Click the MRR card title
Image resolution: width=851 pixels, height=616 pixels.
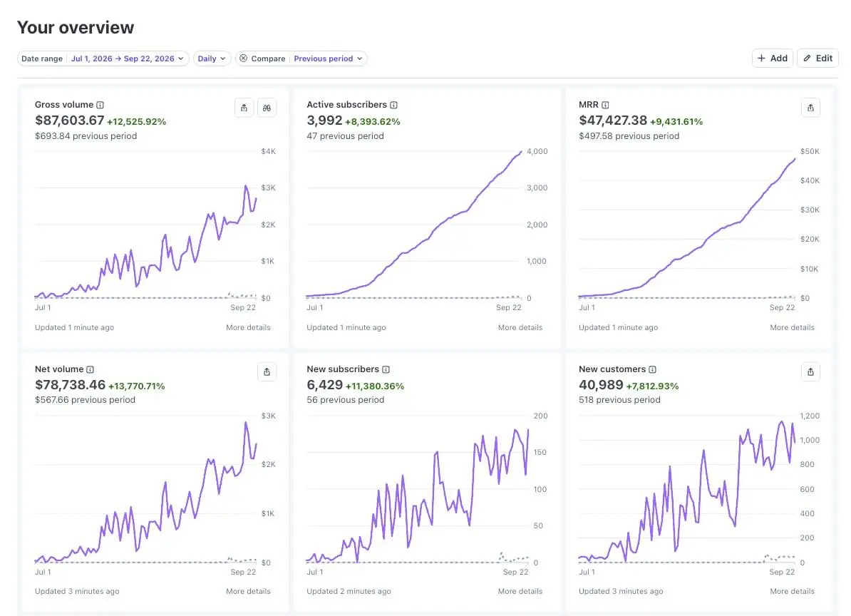click(588, 105)
